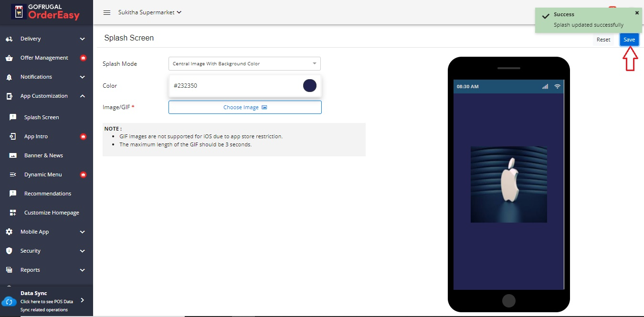Click the Offer Management basket icon
The width and height of the screenshot is (644, 317).
pos(9,58)
